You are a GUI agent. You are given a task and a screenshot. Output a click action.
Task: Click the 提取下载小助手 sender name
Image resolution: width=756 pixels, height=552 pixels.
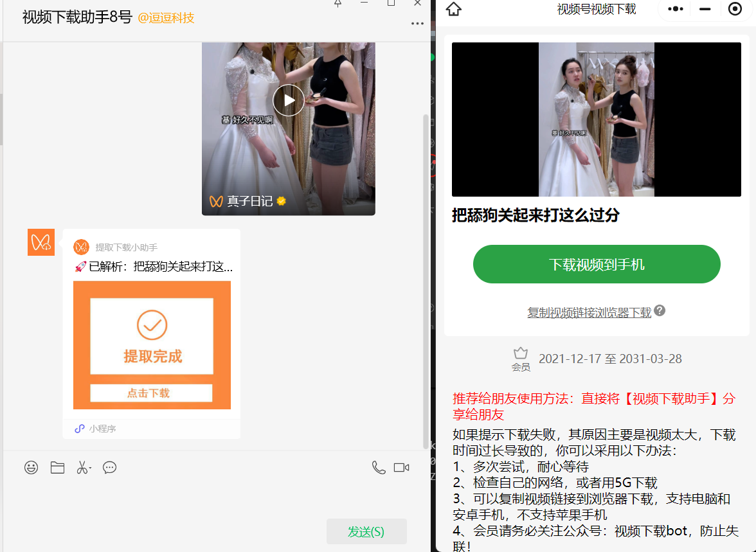point(126,247)
